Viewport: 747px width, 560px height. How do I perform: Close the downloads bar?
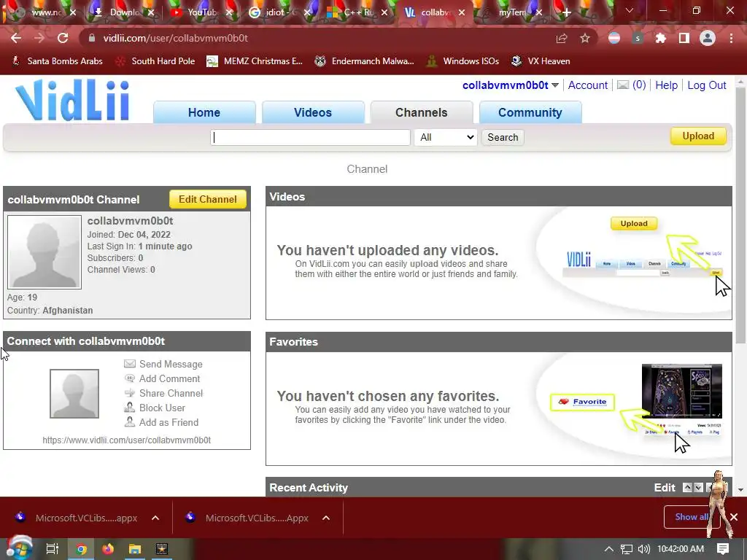pos(734,517)
